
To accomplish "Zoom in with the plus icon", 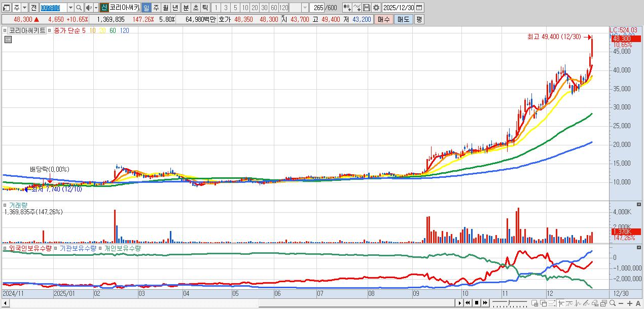I will (x=630, y=303).
